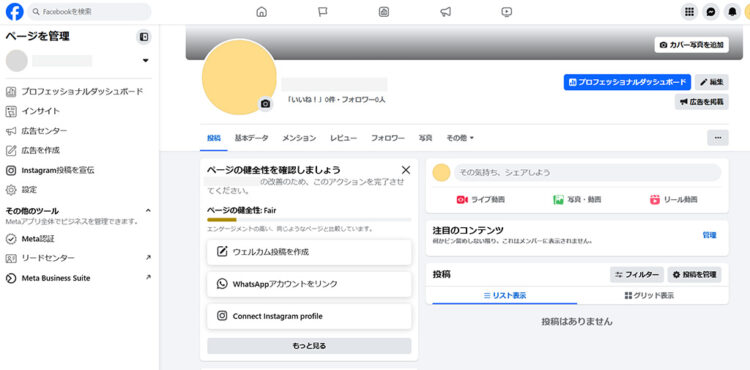Expand the その他 tab dropdown
Screen dimensions: 750x370
click(460, 138)
